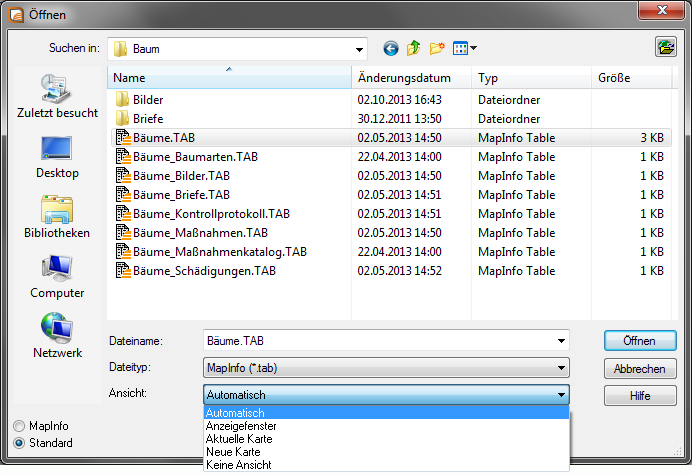This screenshot has width=692, height=475.
Task: Create a new folder
Action: coord(436,48)
